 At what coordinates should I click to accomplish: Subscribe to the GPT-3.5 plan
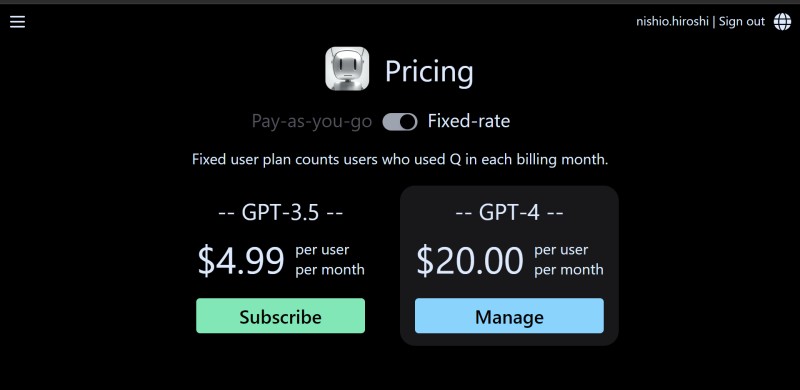(281, 316)
